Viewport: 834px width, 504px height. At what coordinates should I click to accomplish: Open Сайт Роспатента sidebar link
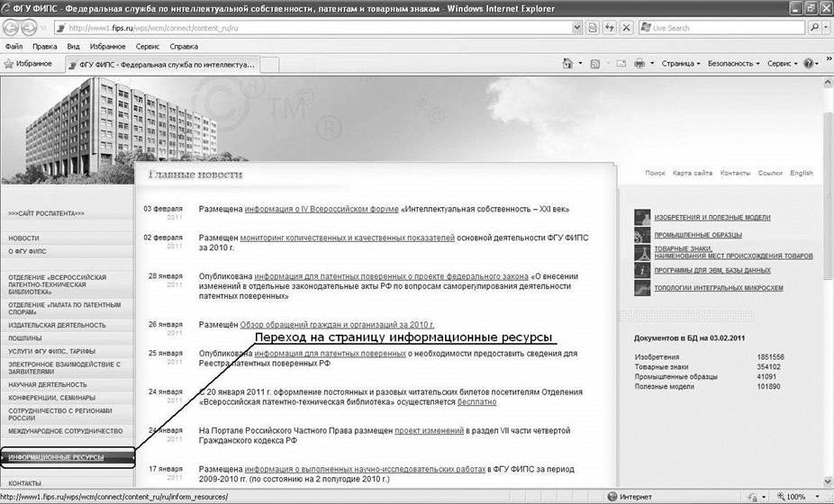[46, 213]
